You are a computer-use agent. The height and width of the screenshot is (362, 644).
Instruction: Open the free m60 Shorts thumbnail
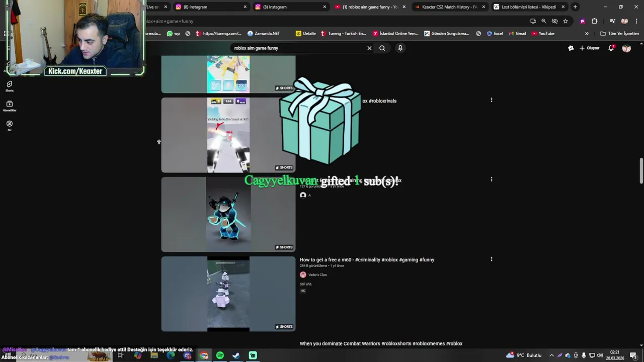[228, 294]
